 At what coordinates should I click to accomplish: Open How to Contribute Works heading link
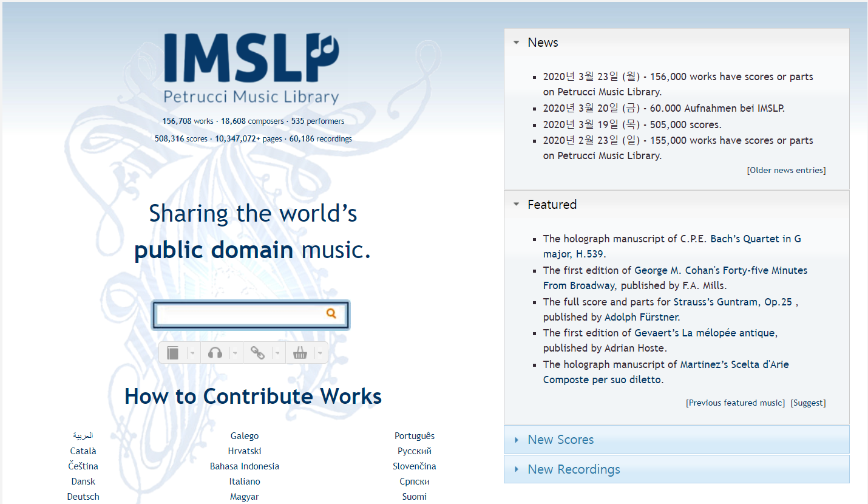(253, 397)
